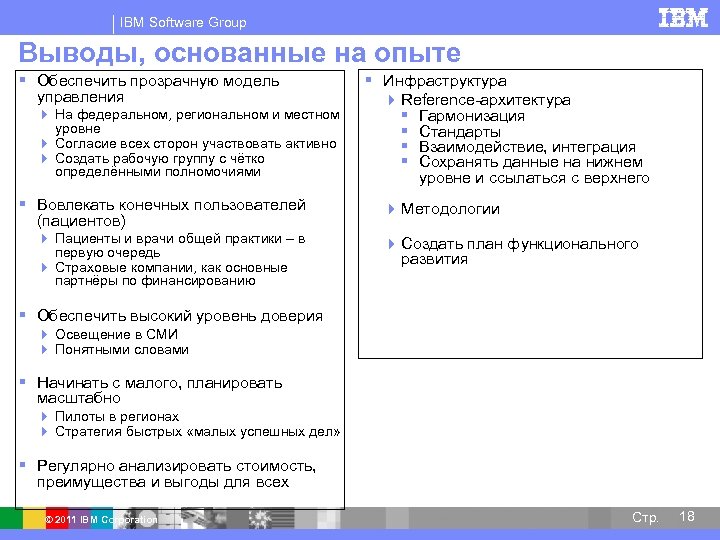Screen dimensions: 720x540
Task: Click 'Гармонизация' item
Action: 472,116
